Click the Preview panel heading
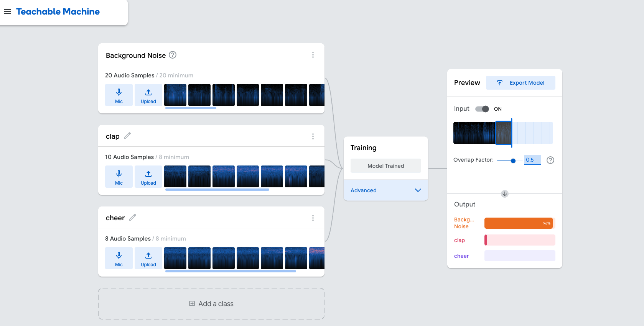644x326 pixels. pos(467,83)
